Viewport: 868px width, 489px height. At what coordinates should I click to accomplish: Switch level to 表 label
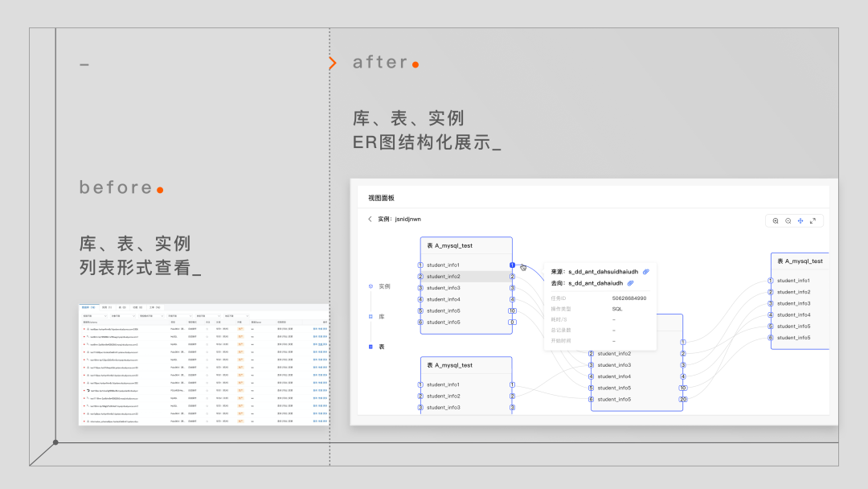(382, 347)
